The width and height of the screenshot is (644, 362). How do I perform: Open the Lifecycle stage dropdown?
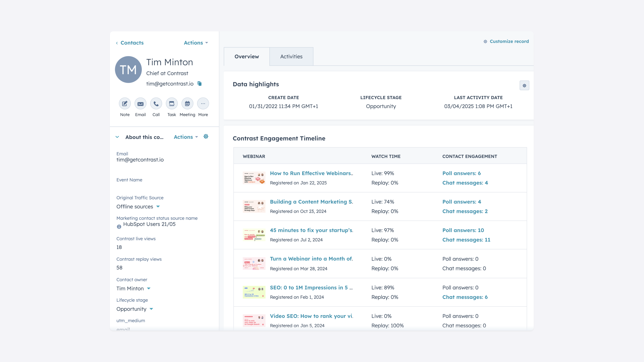click(x=152, y=309)
